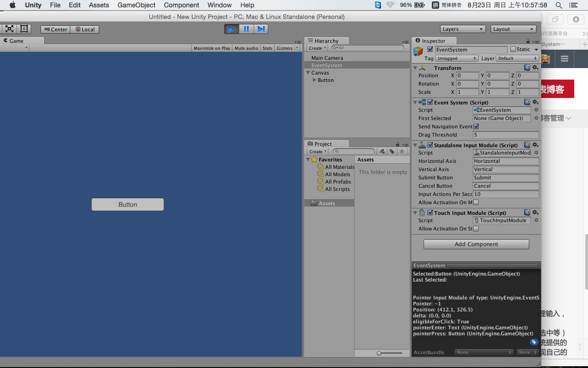Search by Label in the Project panel

point(392,151)
